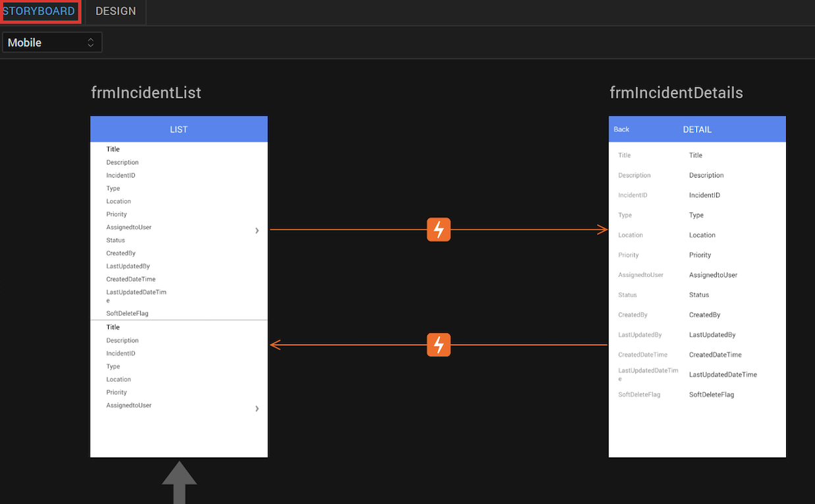The image size is (815, 504).
Task: Click the CreatedDateTime value in the details form
Action: click(715, 355)
